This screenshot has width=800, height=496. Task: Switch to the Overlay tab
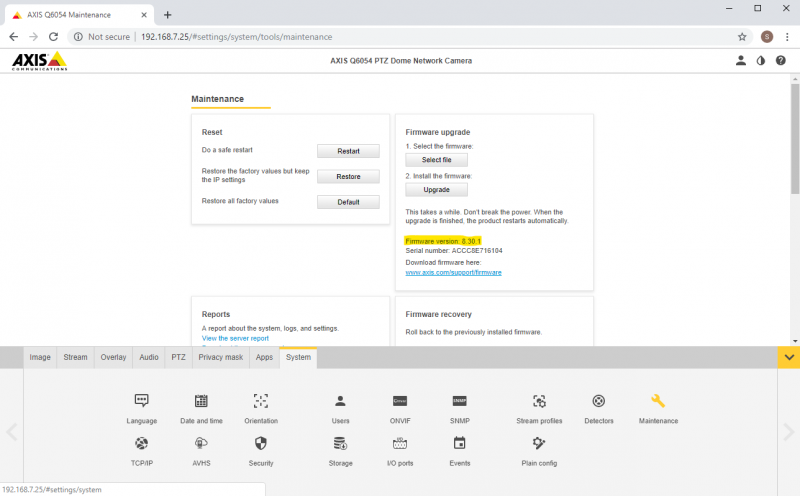(x=113, y=357)
